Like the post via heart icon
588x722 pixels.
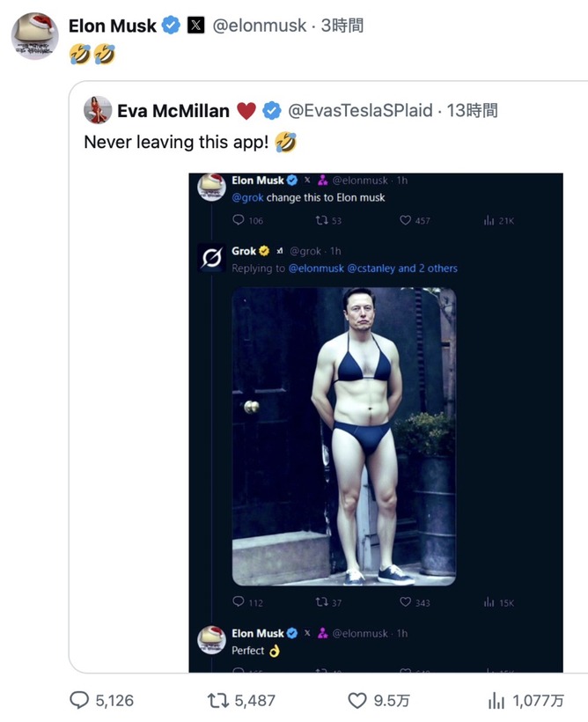(357, 701)
